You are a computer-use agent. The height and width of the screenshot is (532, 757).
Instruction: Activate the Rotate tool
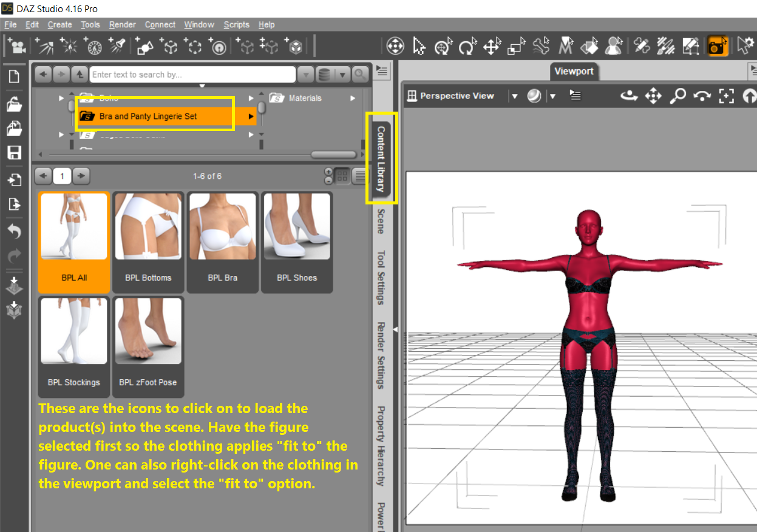point(467,46)
